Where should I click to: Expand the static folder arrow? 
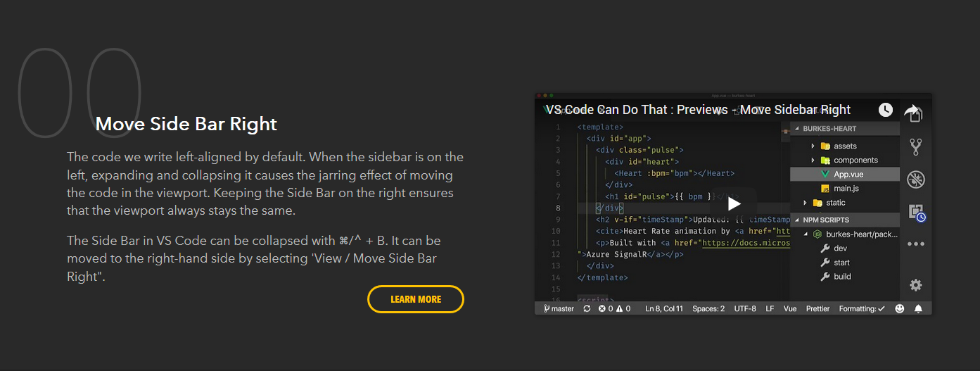coord(805,203)
